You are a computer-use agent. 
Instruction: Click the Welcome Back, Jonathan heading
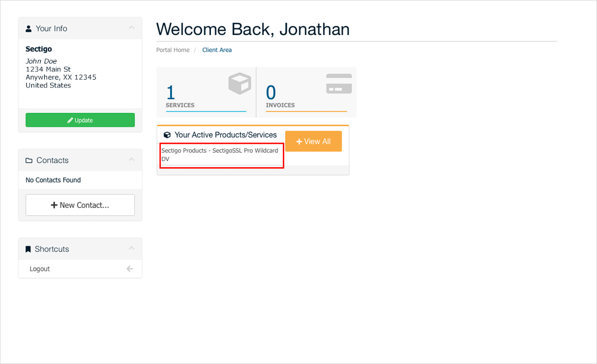[253, 29]
